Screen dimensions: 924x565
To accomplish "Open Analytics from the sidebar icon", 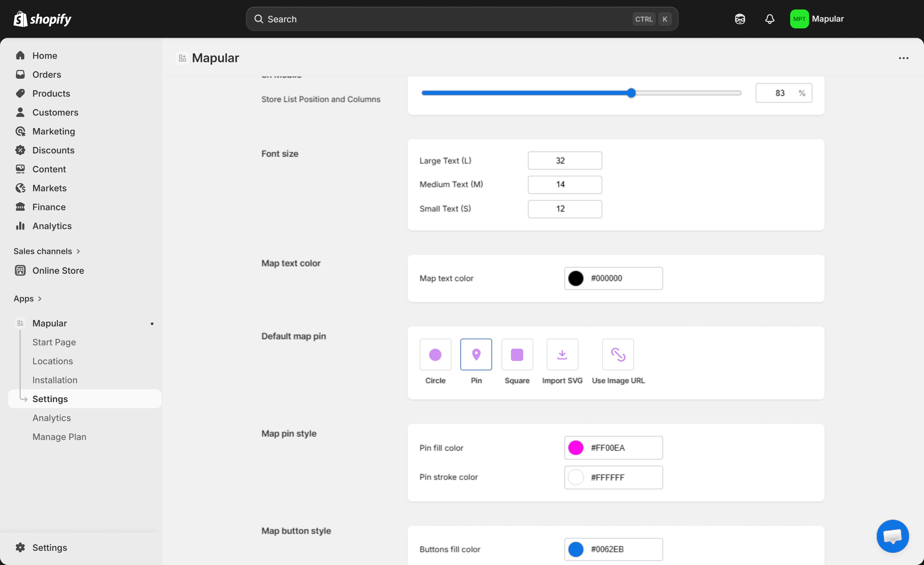I will pyautogui.click(x=52, y=226).
